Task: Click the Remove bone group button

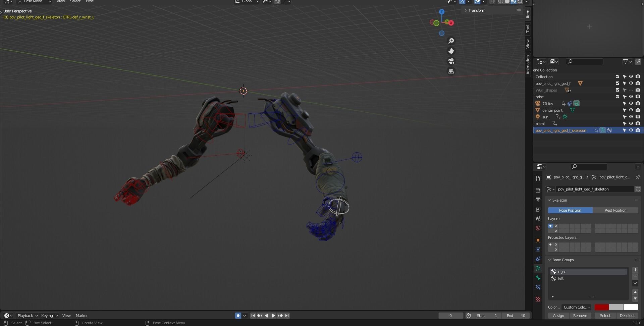Action: pos(580,316)
